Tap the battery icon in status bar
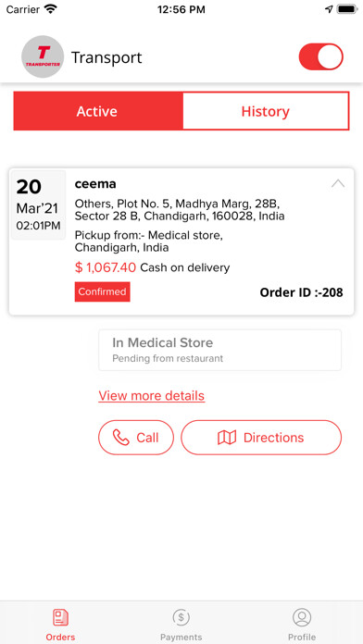The height and width of the screenshot is (644, 363). [x=347, y=9]
